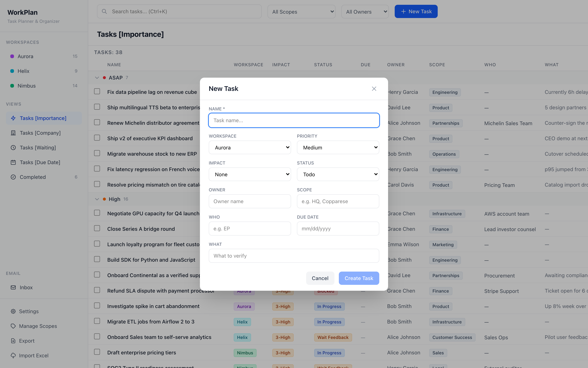
Task: Click the Inbox envelope icon
Action: [x=13, y=287]
